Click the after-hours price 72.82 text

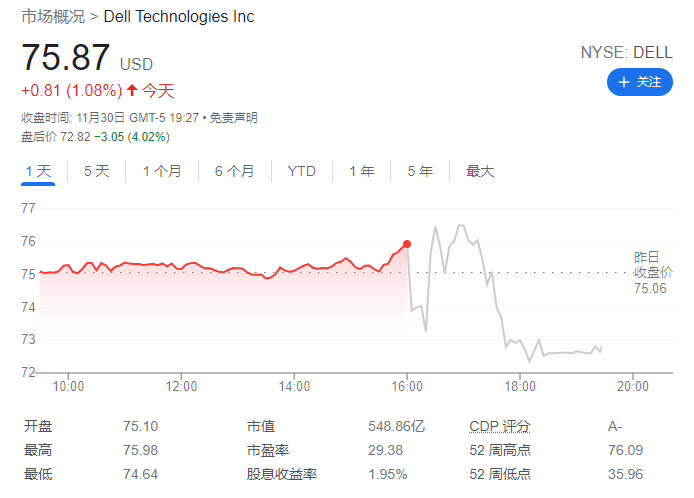pyautogui.click(x=75, y=137)
